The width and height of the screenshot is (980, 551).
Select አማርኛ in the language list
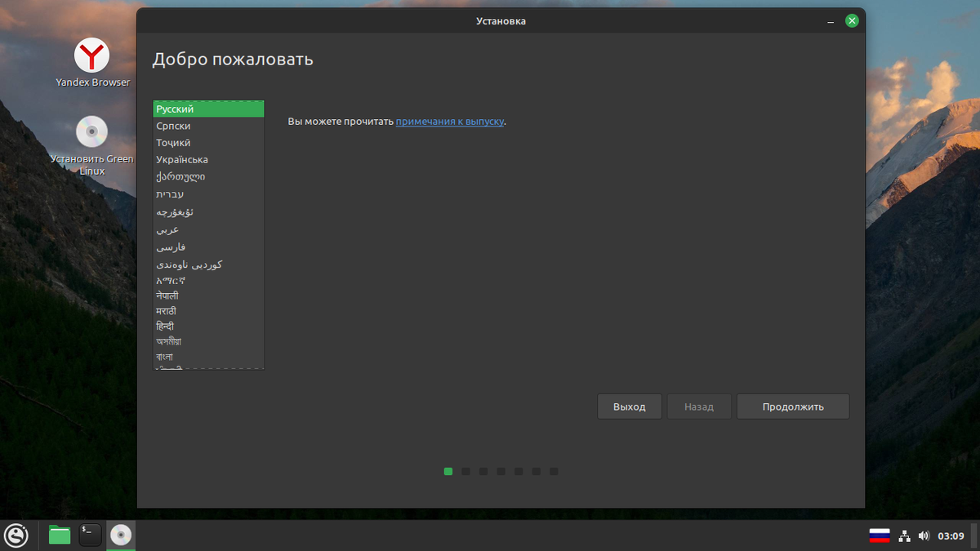click(209, 280)
